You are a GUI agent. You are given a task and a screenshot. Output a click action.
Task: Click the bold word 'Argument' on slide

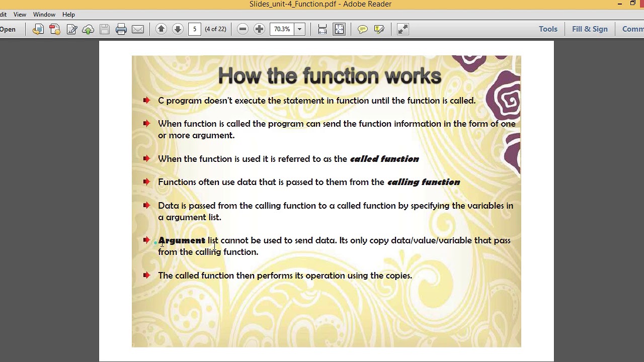click(182, 240)
